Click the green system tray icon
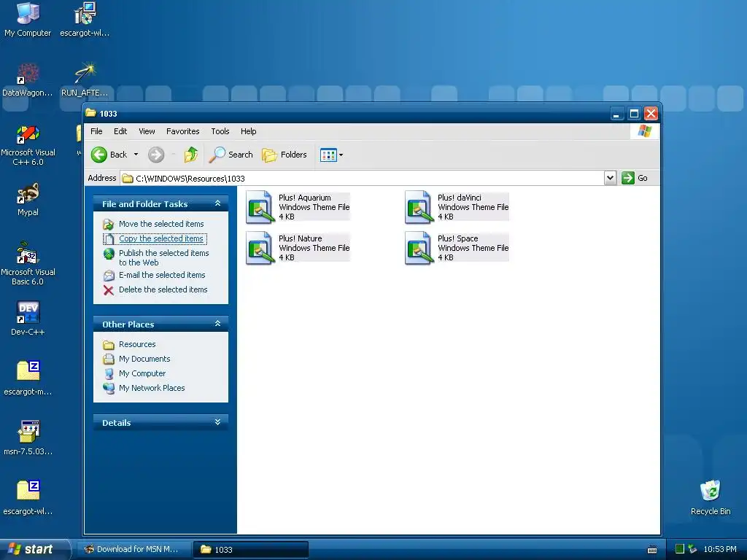747x560 pixels. 680,549
